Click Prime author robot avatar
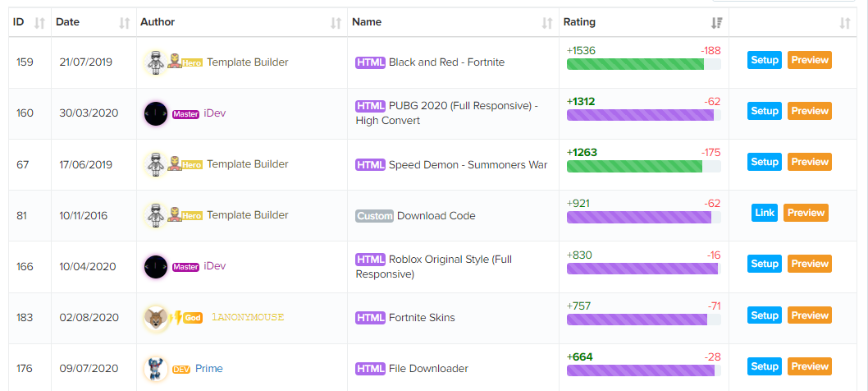The image size is (868, 391). (x=156, y=369)
